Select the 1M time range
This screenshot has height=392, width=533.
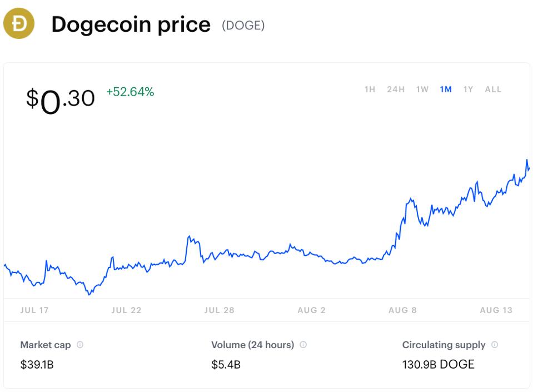point(446,90)
